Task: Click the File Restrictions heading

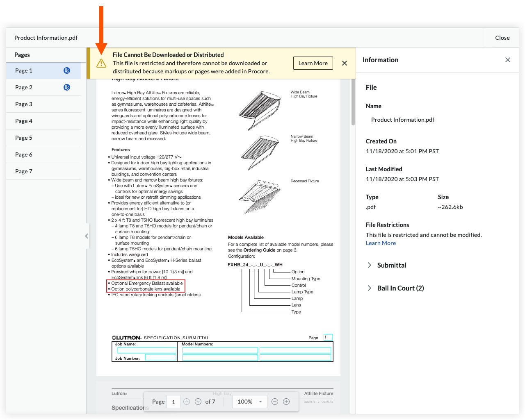Action: (x=388, y=225)
